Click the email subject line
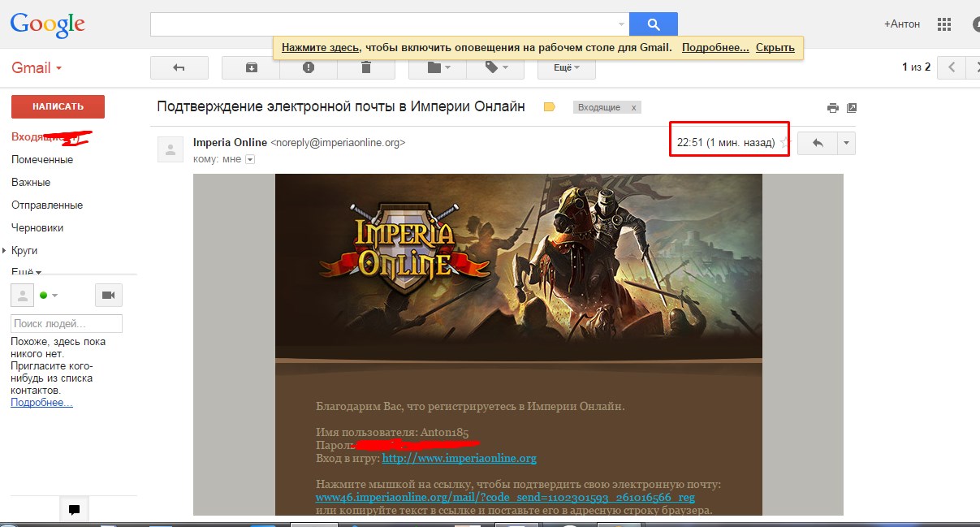Viewport: 980px width, 527px height. click(341, 106)
